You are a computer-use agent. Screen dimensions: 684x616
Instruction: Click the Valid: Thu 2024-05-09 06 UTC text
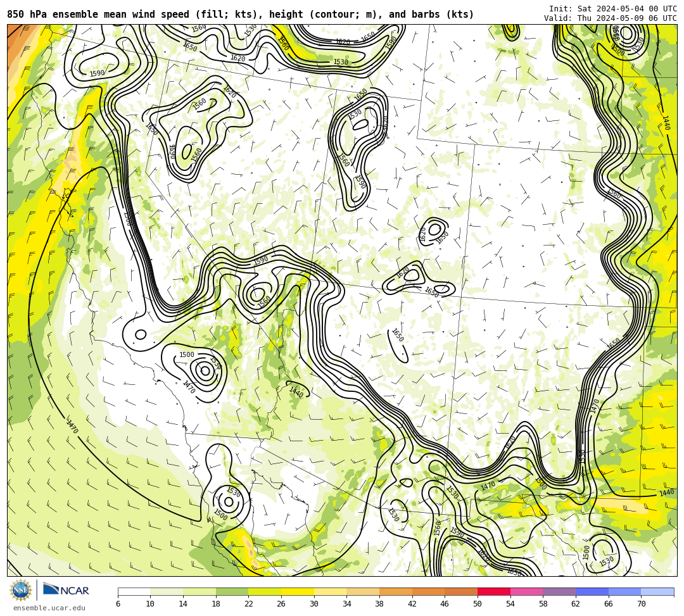pos(611,18)
